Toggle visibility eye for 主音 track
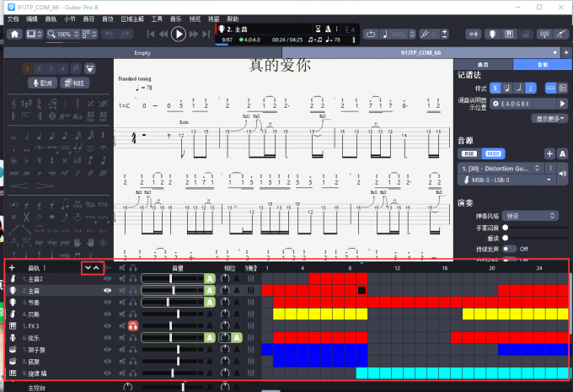This screenshot has width=573, height=392. coord(107,290)
